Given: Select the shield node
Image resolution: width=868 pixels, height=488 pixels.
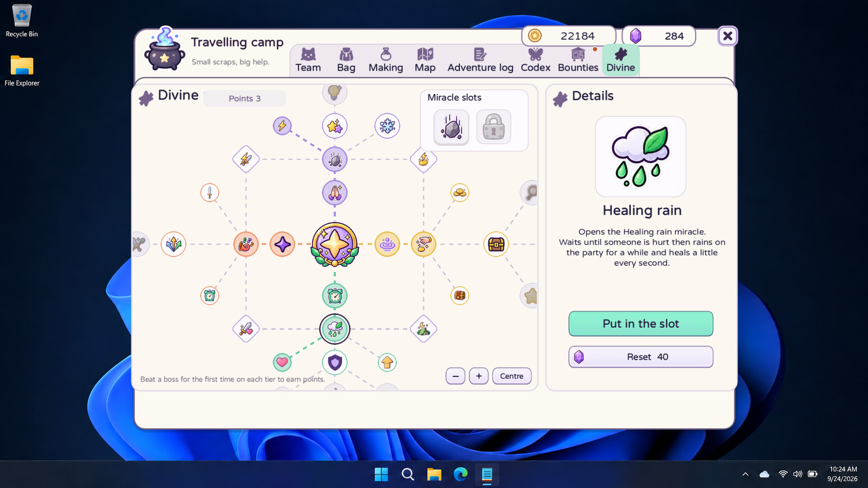Looking at the screenshot, I should click(335, 362).
